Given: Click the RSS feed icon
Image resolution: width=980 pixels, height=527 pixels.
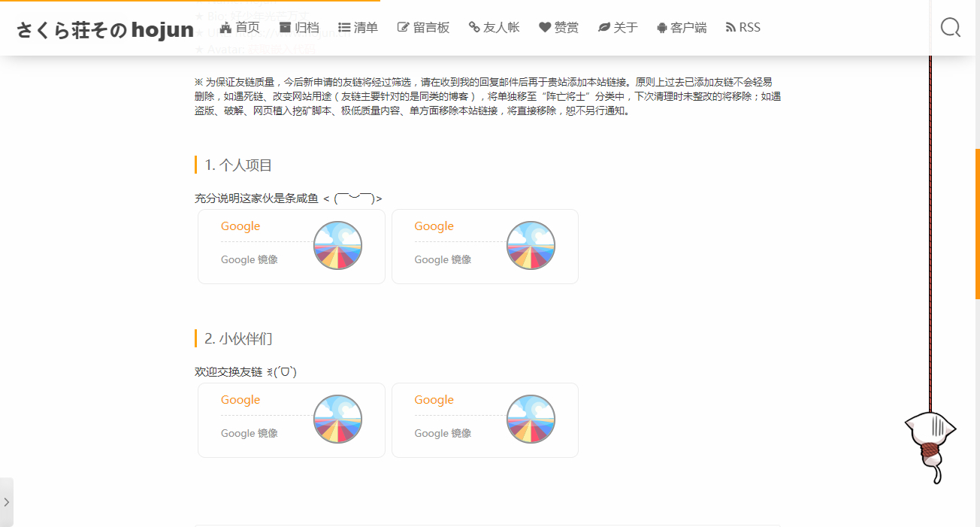Looking at the screenshot, I should click(x=730, y=28).
